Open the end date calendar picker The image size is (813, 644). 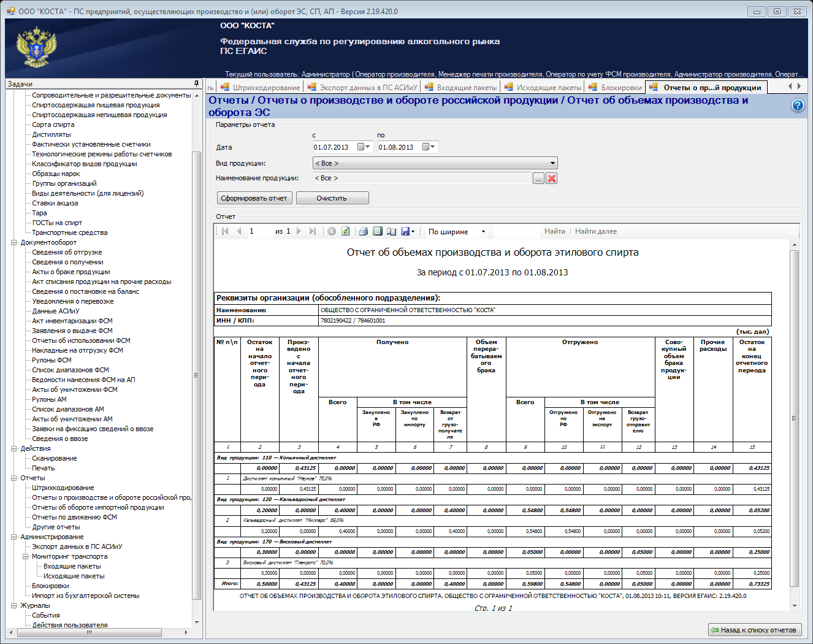tap(429, 147)
